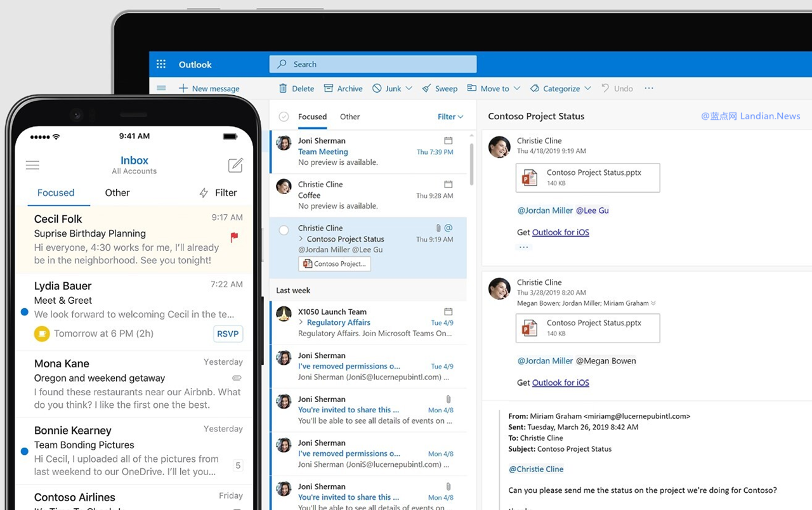Viewport: 812px width, 510px height.
Task: Follow the first Outlook for iOS link
Action: tap(561, 232)
